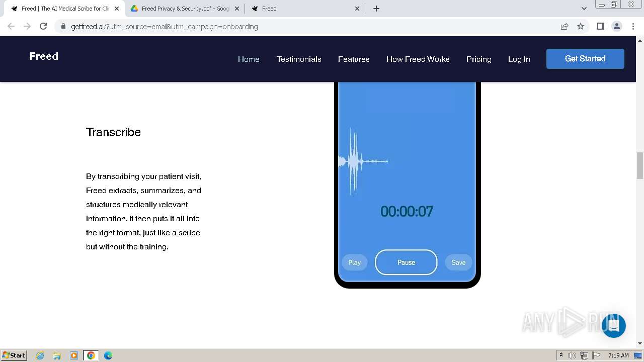
Task: Switch to Freed Privacy & Security.pdf tab
Action: 185,9
